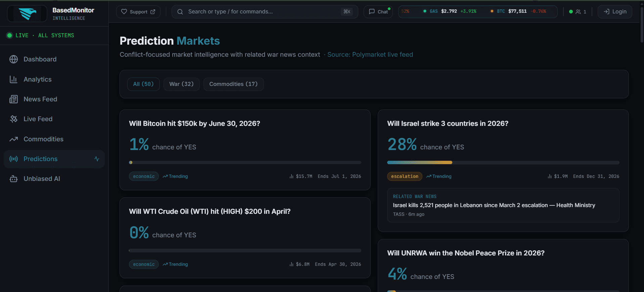Click the LIVE · ALL SYSTEMS status text
The height and width of the screenshot is (292, 644).
[45, 36]
